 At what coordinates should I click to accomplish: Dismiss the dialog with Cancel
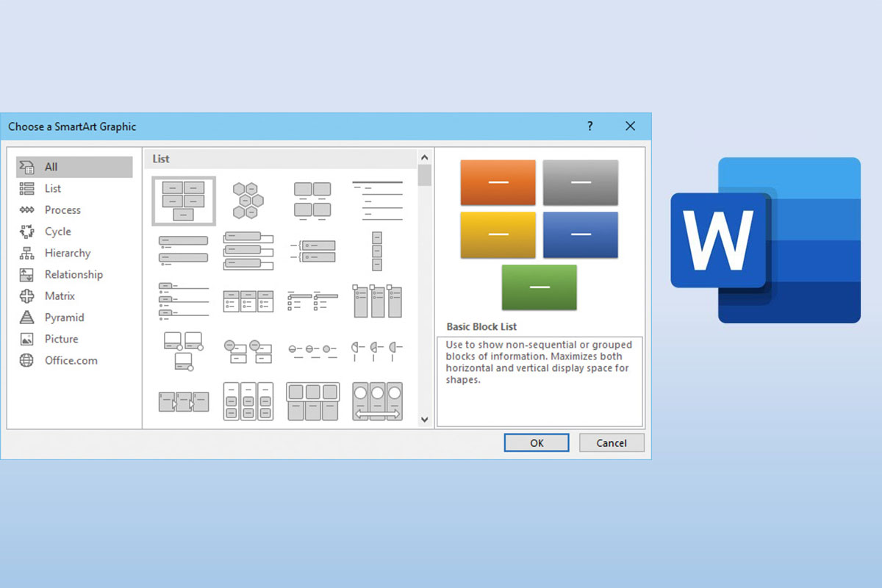pyautogui.click(x=612, y=442)
